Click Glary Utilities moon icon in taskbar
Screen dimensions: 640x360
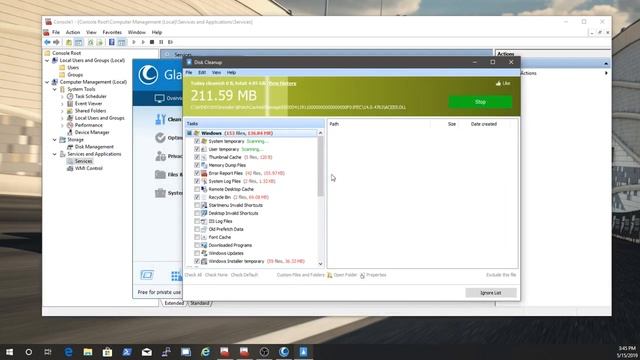point(284,351)
